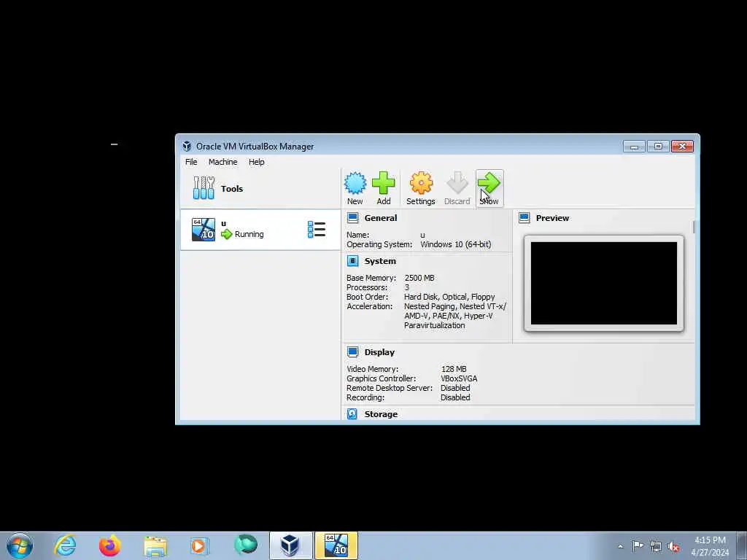Open the Windows Start menu
Screen dimensions: 747x560
(x=20, y=545)
